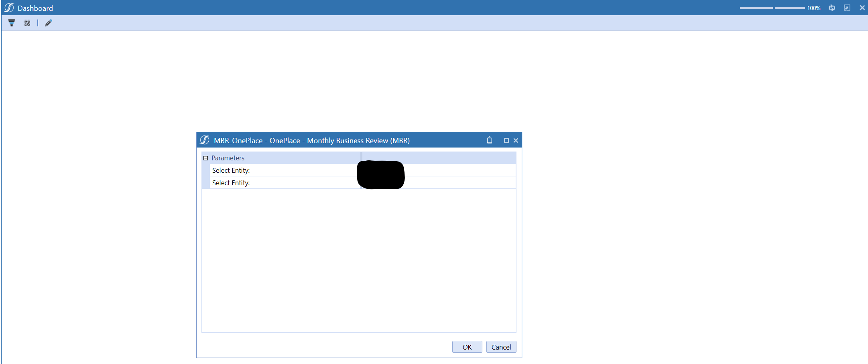
Task: Click the refresh icon in the title bar
Action: pyautogui.click(x=831, y=8)
